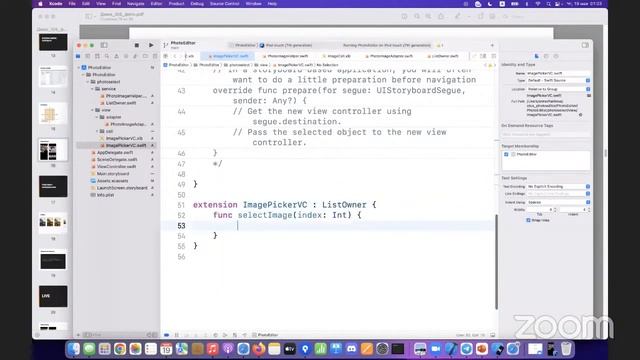Toggle the navigator sidebar in Xcode toolbar

coord(104,45)
